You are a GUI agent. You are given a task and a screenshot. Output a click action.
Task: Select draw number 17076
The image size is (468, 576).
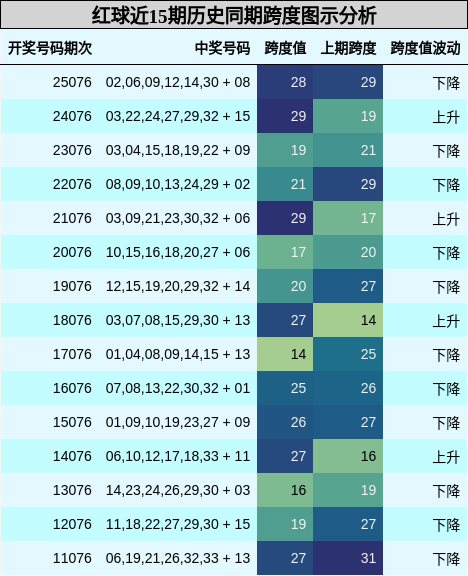72,354
